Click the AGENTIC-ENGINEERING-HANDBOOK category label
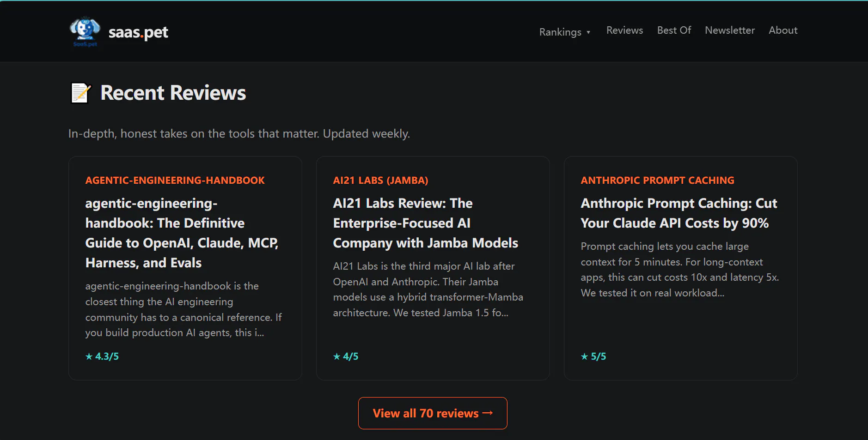 point(175,181)
